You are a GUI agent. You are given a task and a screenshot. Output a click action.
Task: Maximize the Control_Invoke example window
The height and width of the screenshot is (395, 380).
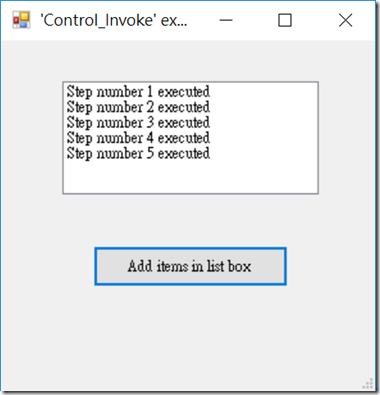point(285,20)
